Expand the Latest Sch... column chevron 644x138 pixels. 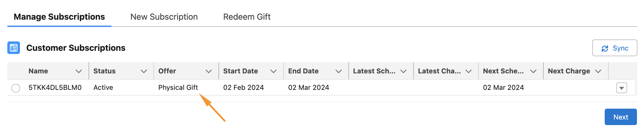[x=403, y=71]
